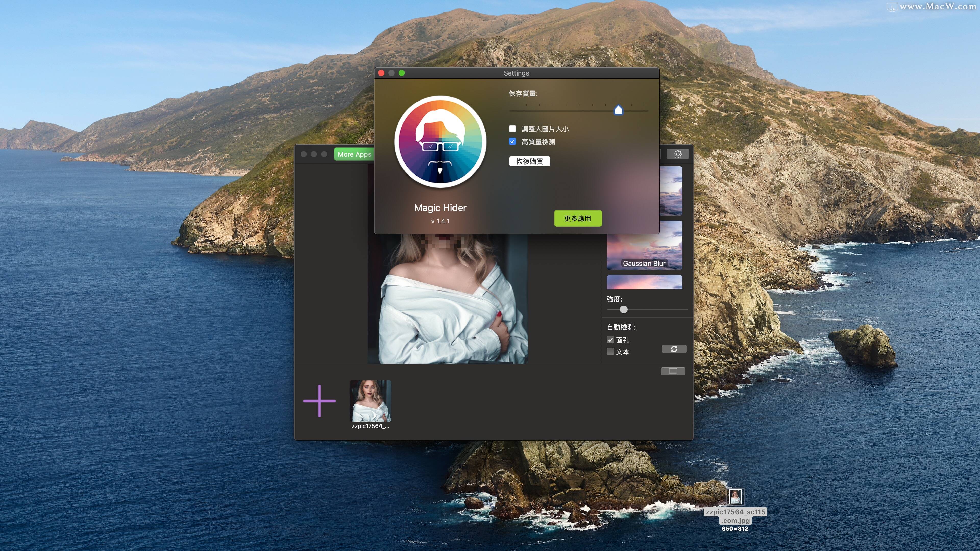Click the green 更多應用 button
Viewport: 980px width, 551px height.
click(x=578, y=218)
